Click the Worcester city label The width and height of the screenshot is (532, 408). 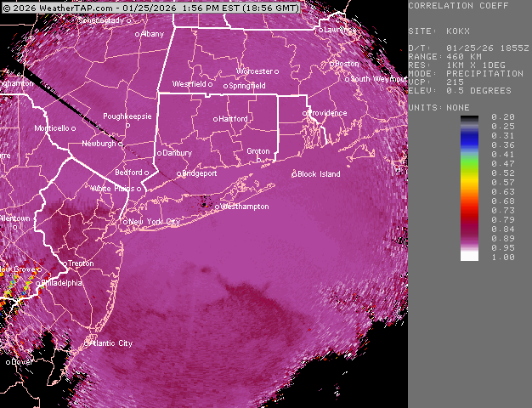click(255, 71)
